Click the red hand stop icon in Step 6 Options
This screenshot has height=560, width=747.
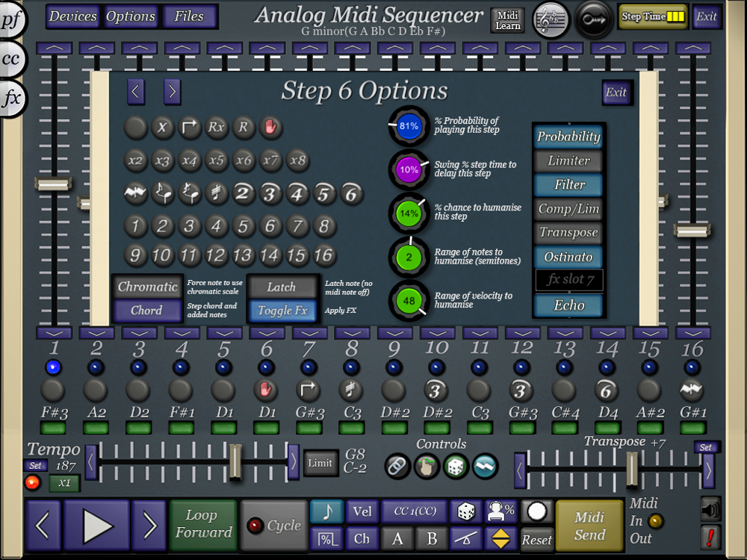click(x=270, y=127)
